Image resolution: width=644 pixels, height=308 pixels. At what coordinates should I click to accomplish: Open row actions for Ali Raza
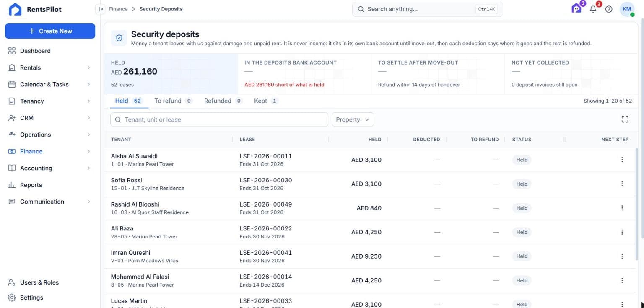point(622,232)
